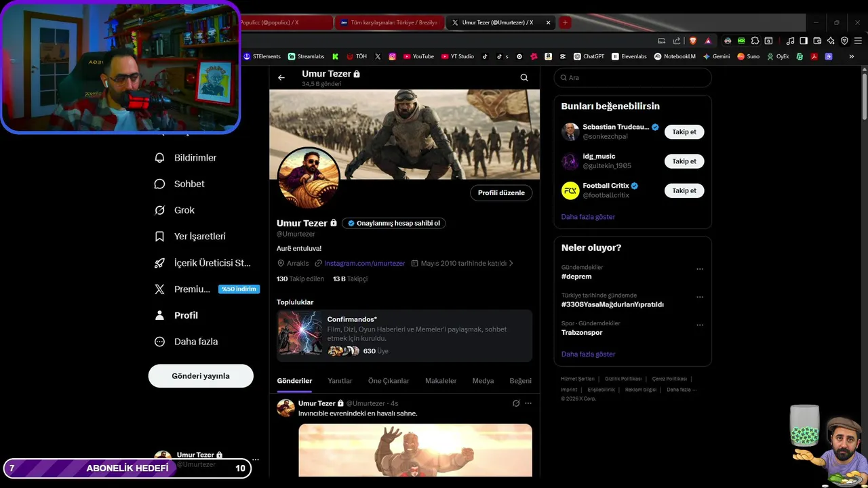Click the Profili düzenle button

coord(501,193)
